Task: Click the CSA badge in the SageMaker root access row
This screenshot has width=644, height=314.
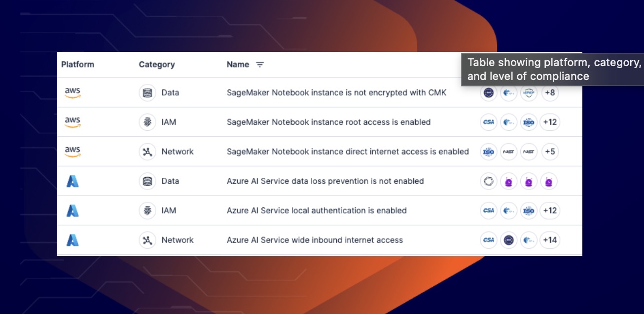Action: coord(489,122)
